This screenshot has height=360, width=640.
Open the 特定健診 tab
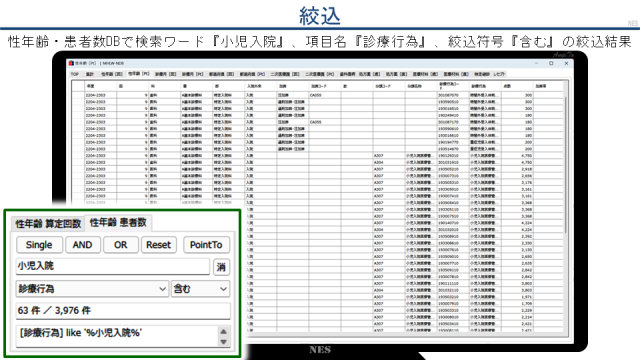482,74
